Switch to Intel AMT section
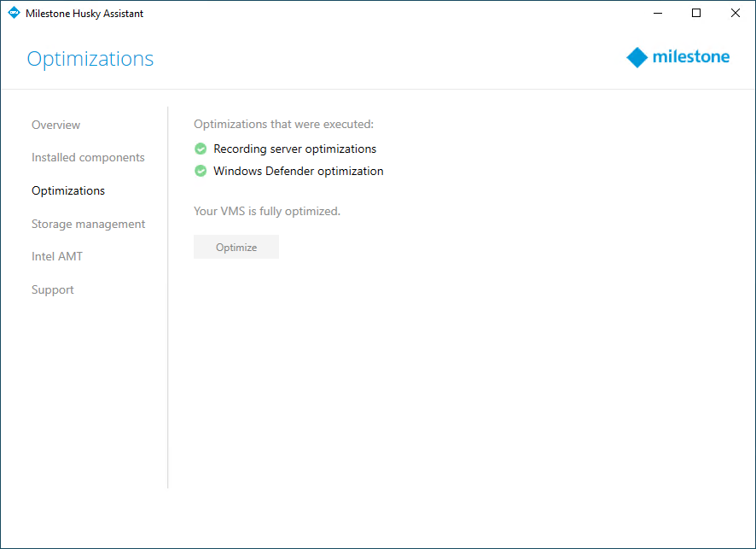 coord(57,257)
